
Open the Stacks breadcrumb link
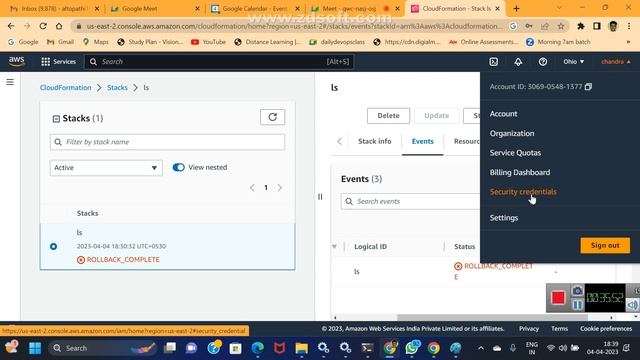click(117, 88)
